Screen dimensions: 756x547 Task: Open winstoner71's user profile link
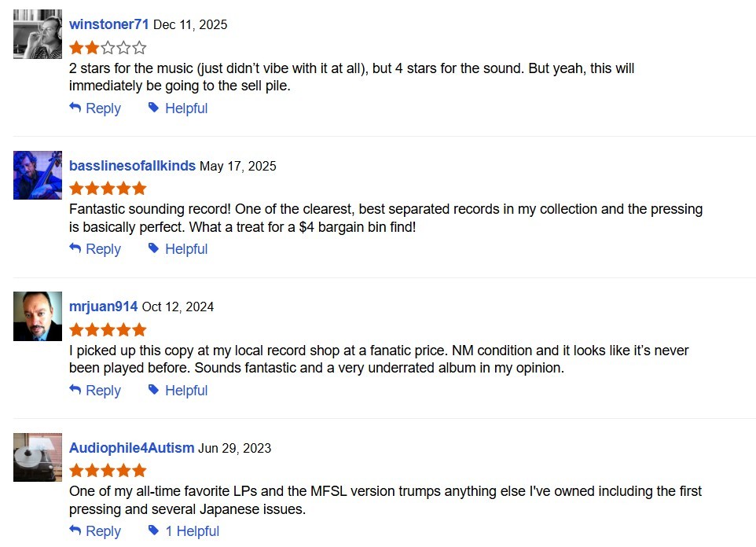108,24
